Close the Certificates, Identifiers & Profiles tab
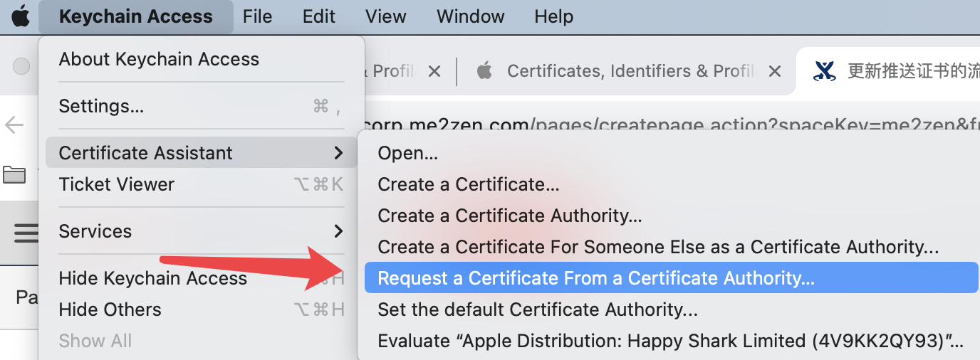This screenshot has height=360, width=980. tap(775, 71)
